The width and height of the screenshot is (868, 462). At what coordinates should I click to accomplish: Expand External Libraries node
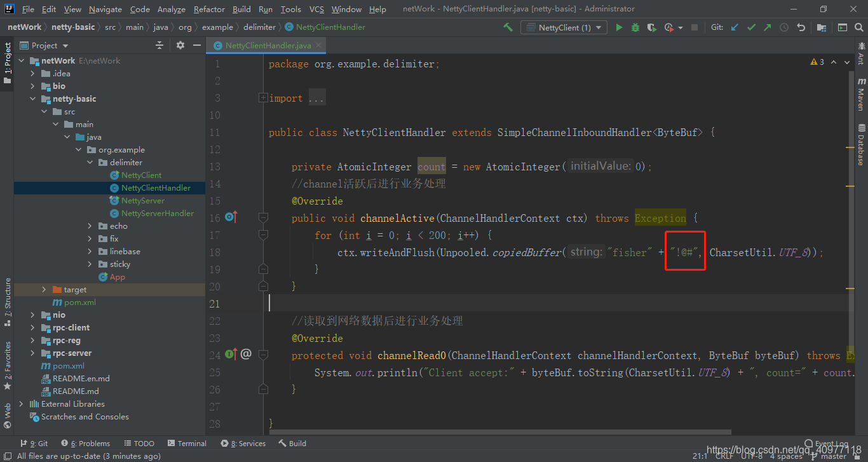point(21,404)
